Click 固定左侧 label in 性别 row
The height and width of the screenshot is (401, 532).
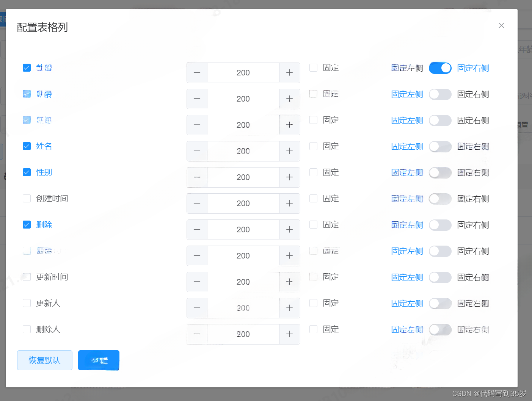tap(407, 173)
